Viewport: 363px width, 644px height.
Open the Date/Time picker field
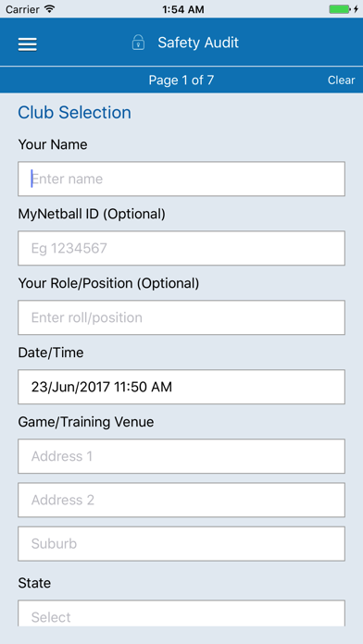181,387
